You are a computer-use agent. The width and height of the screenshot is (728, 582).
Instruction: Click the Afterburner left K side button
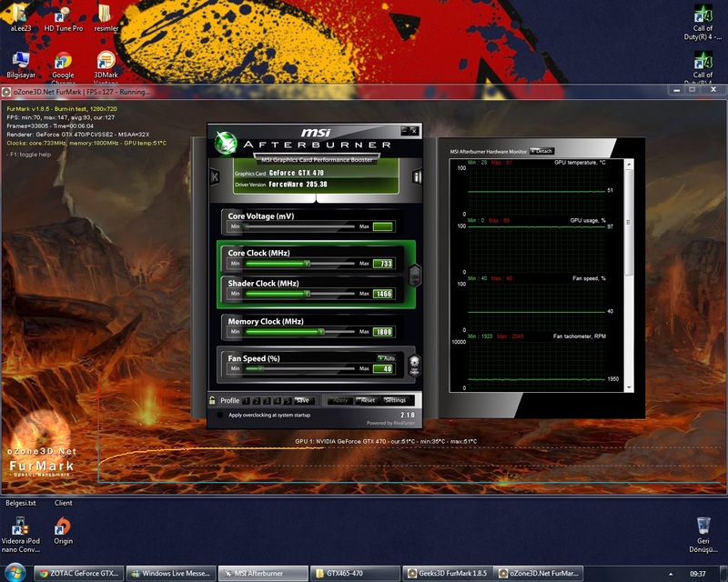[x=215, y=176]
